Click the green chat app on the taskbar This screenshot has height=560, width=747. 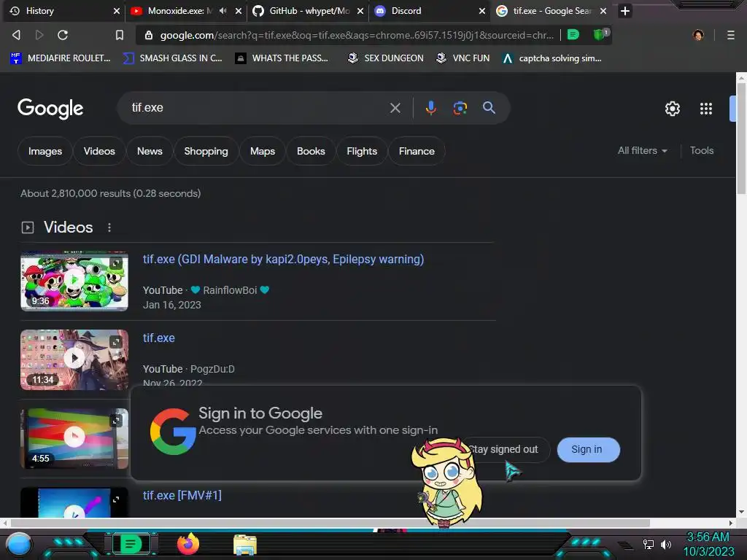(131, 544)
